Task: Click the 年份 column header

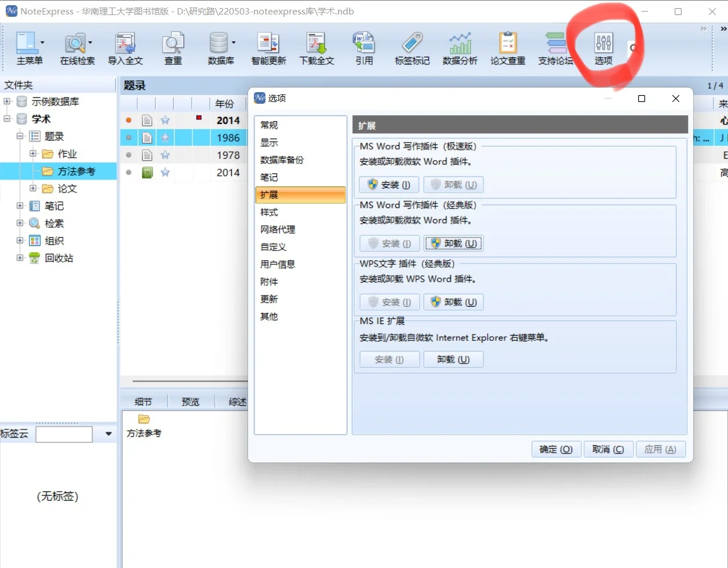Action: (x=225, y=104)
